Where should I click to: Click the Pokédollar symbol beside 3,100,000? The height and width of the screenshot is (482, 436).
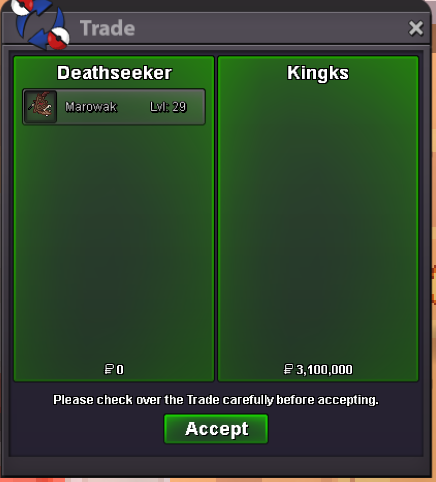click(288, 369)
